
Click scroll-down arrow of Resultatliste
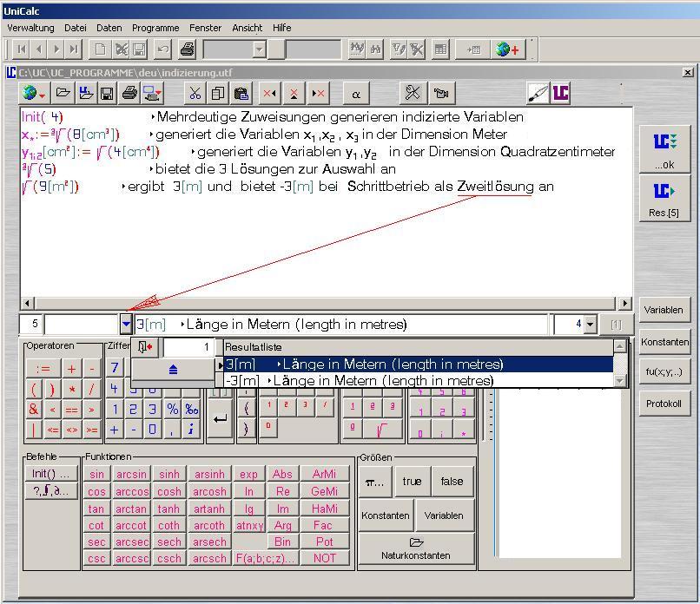[619, 381]
